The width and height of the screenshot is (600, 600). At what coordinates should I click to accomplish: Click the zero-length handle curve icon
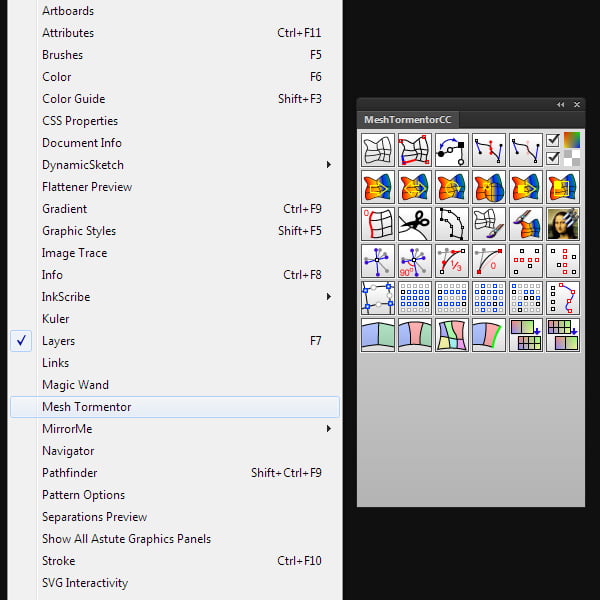(x=489, y=261)
